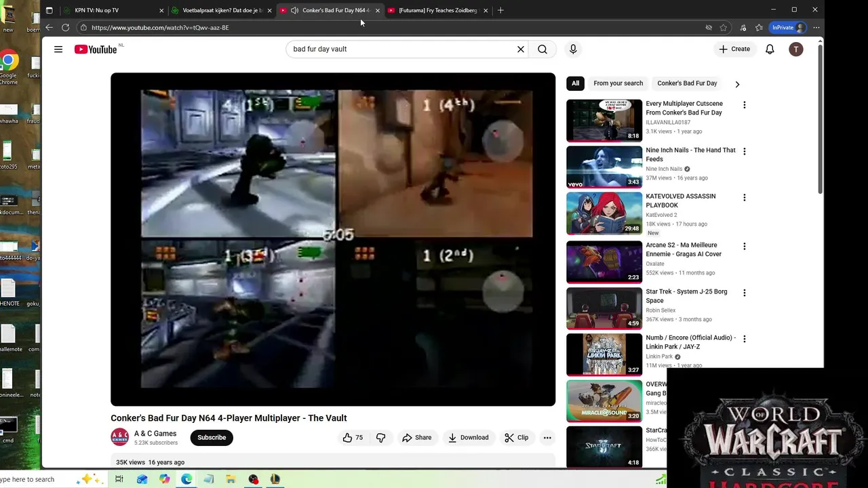Switch to the Futurama Fry Teaches Zoidberg tab
The width and height of the screenshot is (868, 488).
(x=439, y=10)
